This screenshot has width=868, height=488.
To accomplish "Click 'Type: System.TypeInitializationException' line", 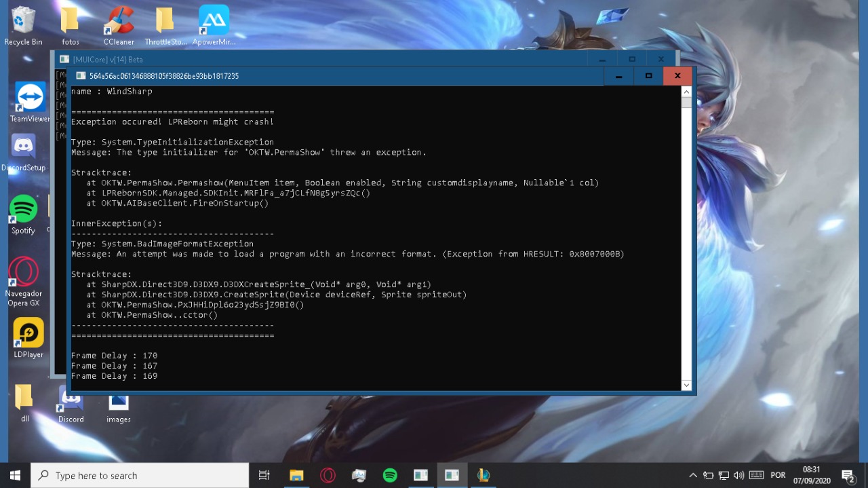I will (172, 142).
